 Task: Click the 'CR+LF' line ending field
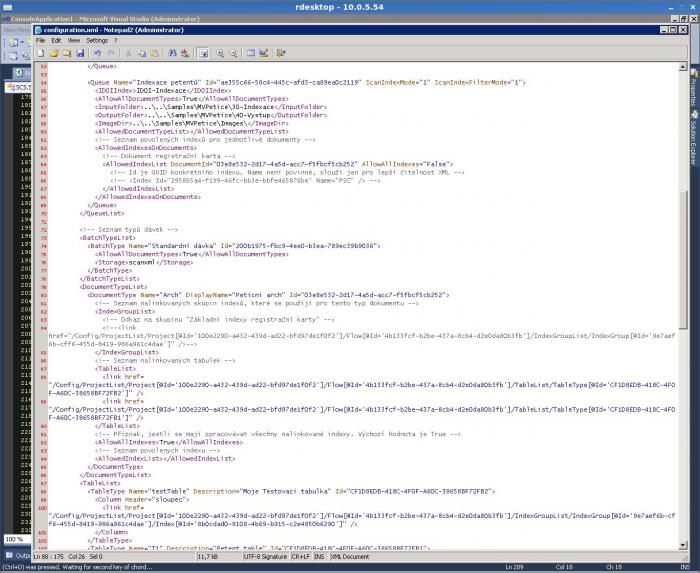[301, 556]
